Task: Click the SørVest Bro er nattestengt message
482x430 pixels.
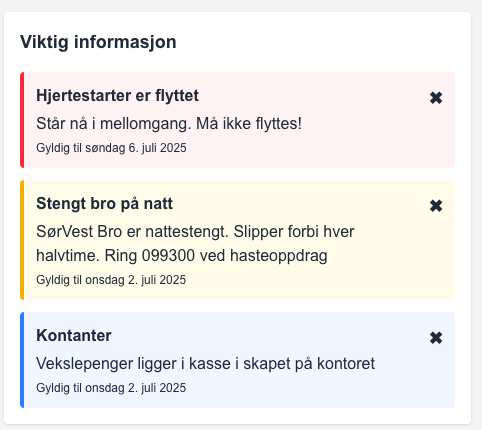Action: pyautogui.click(x=195, y=244)
